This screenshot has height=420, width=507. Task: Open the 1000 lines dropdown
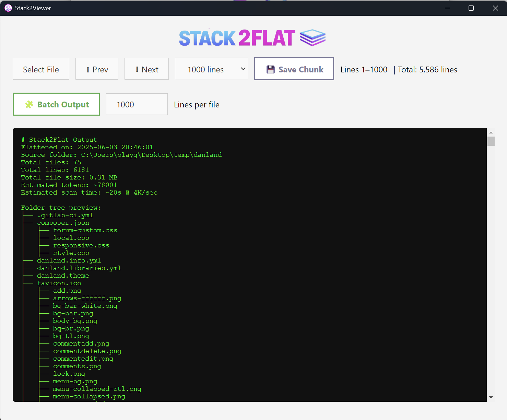click(211, 69)
